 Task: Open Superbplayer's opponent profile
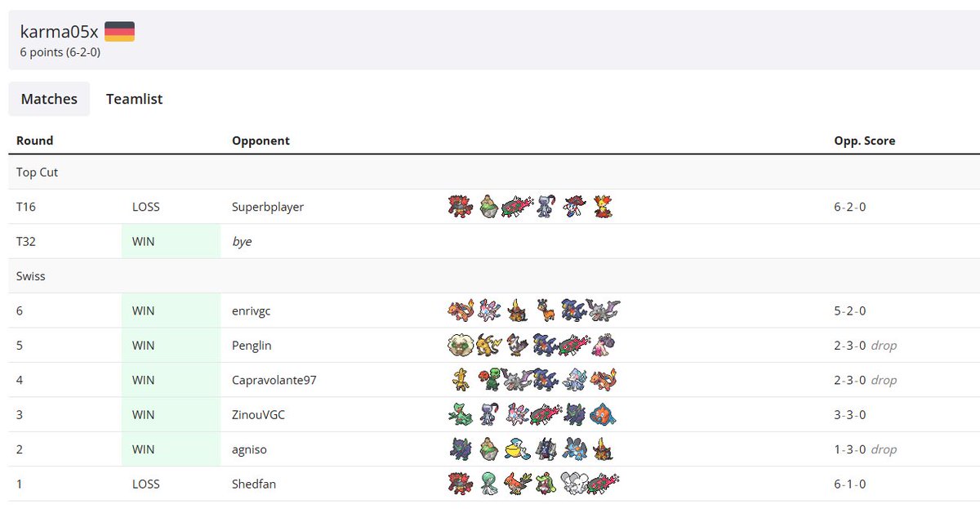click(268, 207)
